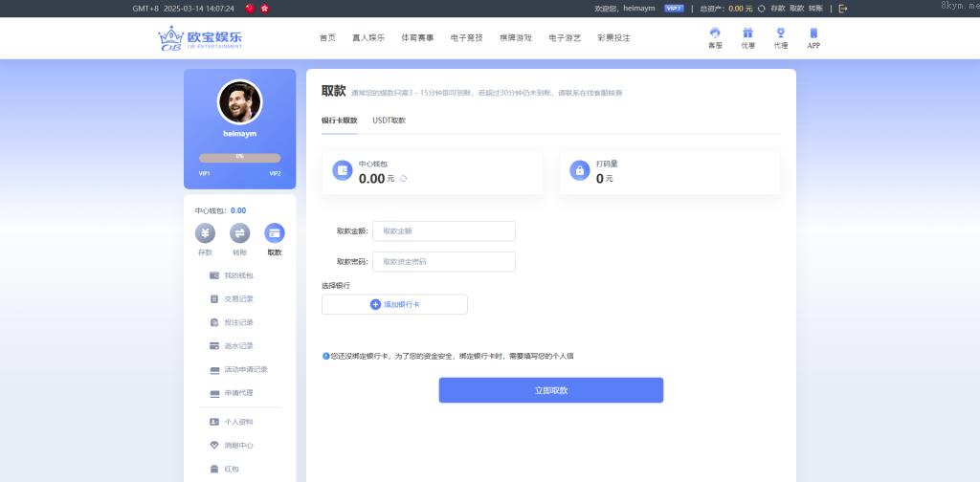Click the 转账 transfer icon in sidebar
Screen dimensions: 980x482
(x=239, y=233)
